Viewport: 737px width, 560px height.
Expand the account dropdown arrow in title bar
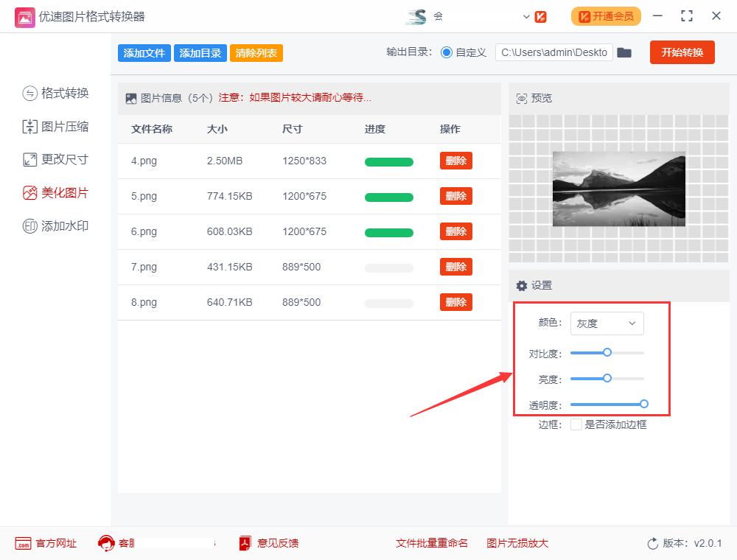click(x=526, y=16)
